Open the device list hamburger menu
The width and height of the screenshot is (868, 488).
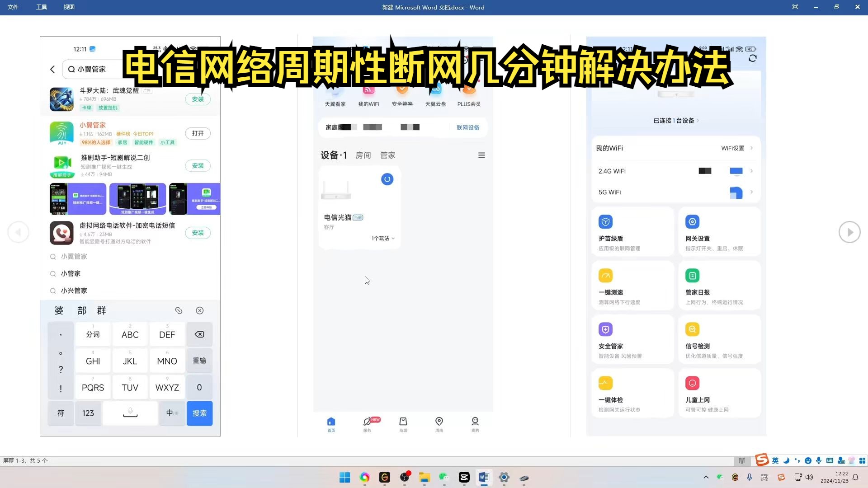click(481, 155)
